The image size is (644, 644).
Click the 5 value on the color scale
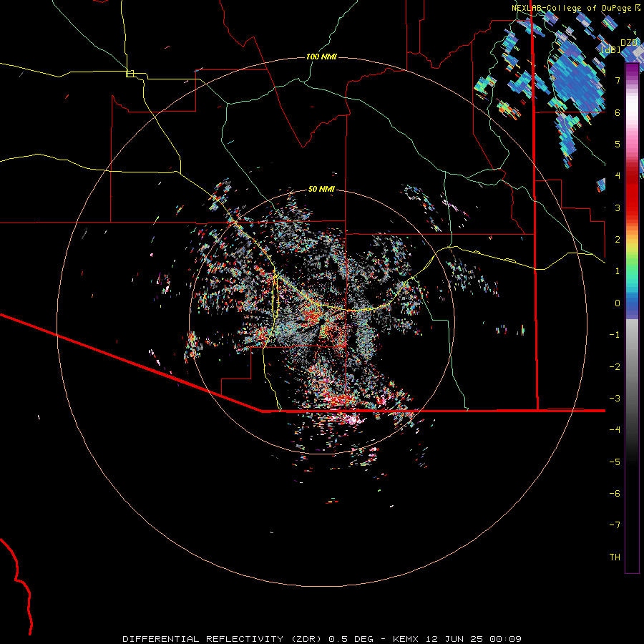click(618, 144)
